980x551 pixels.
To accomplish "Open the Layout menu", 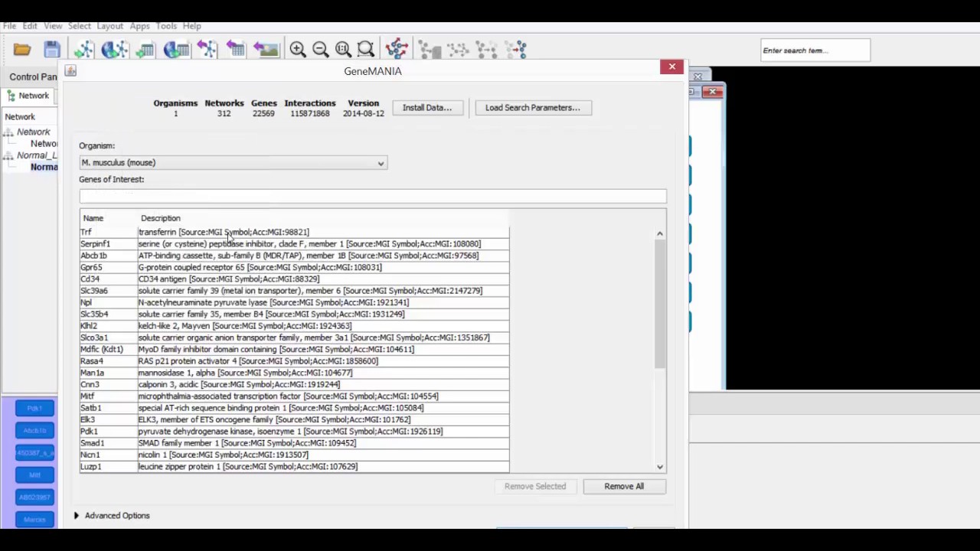I will (x=109, y=26).
